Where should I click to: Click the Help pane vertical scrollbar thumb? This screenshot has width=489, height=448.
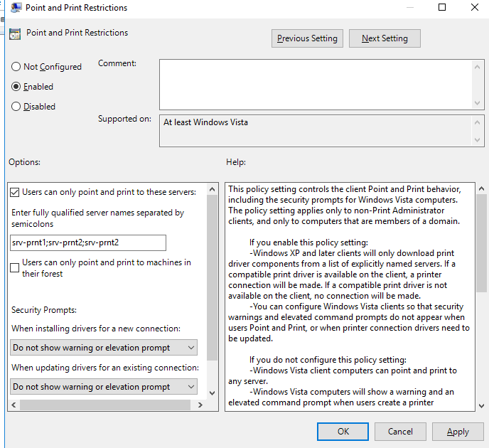(481, 243)
